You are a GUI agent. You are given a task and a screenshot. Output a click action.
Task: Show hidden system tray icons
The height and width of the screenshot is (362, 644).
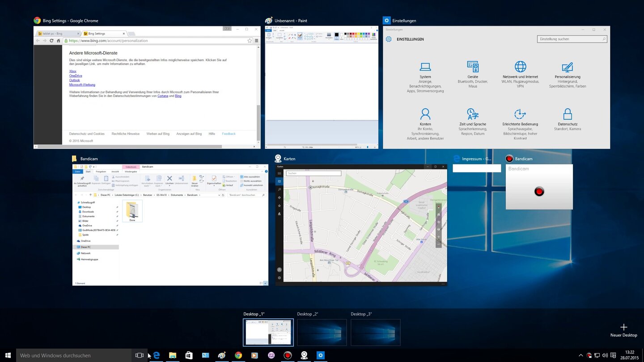581,355
